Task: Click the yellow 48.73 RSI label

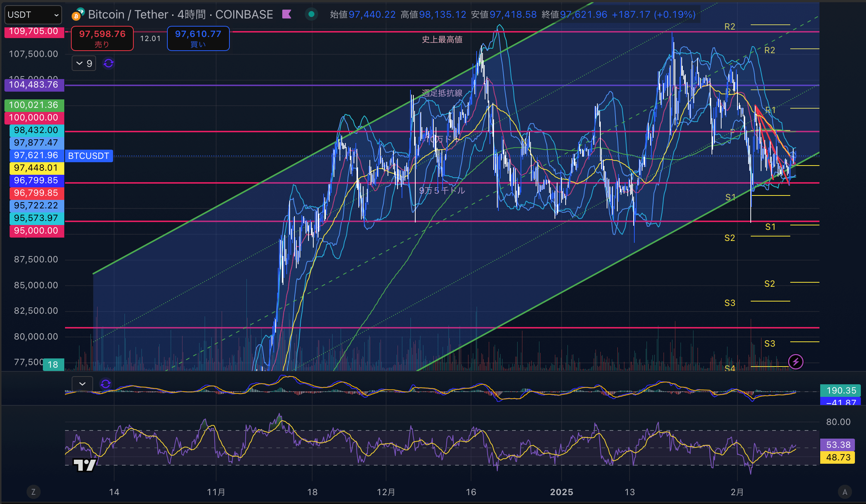Action: 838,457
